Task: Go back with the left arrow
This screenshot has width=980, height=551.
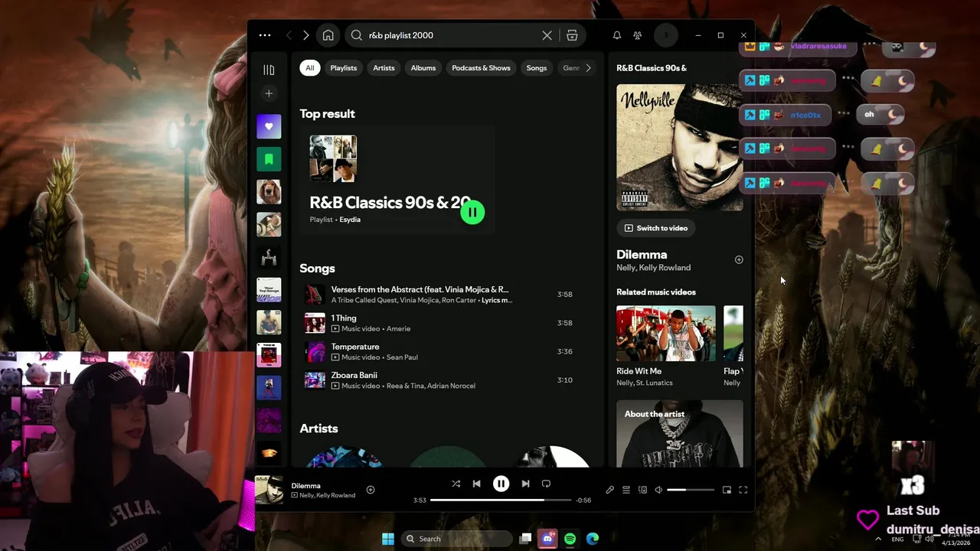Action: click(289, 35)
